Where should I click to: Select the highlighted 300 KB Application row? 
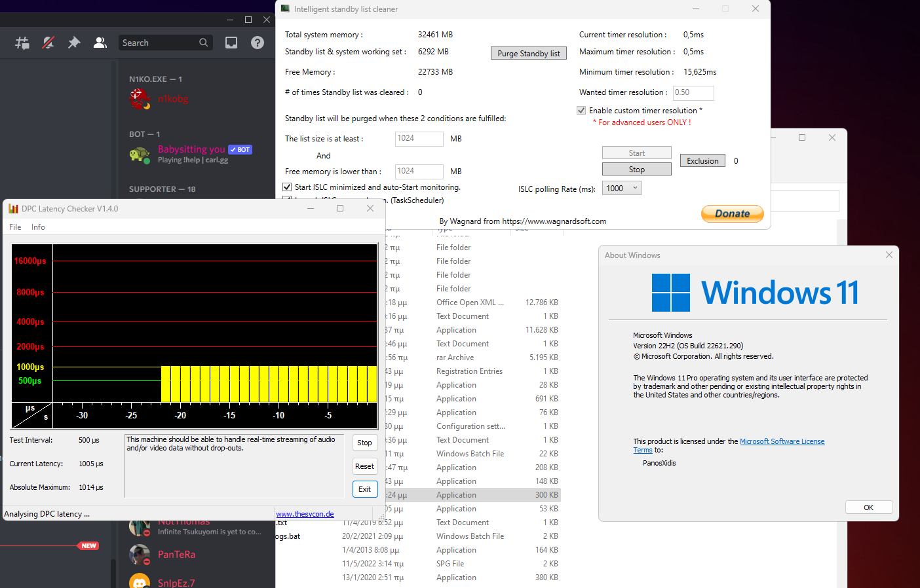pos(473,495)
